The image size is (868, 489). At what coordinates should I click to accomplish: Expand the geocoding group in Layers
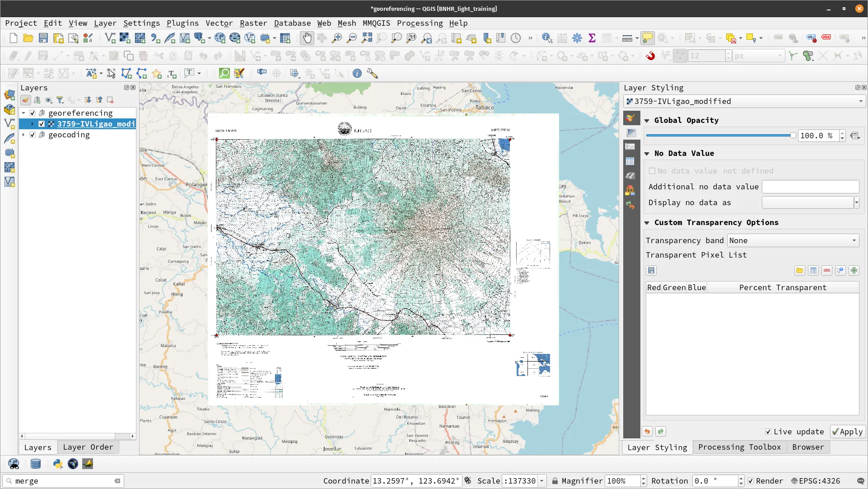coord(23,135)
